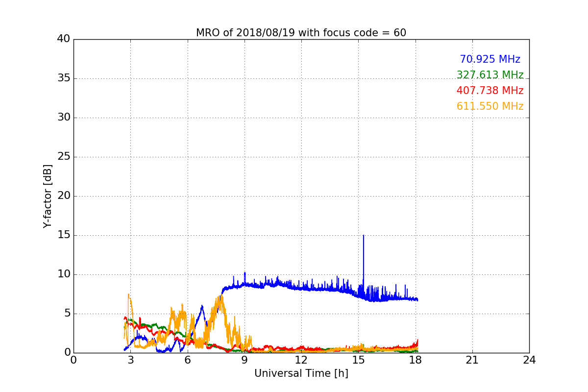Click the 'Y-factor [dB]' axis label
The image size is (588, 392).
pos(48,196)
